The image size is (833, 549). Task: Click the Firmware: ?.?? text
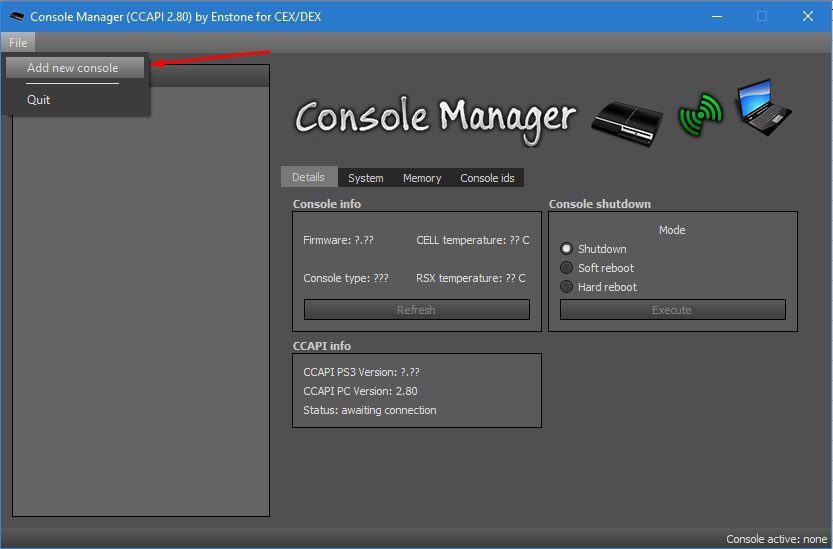click(338, 240)
